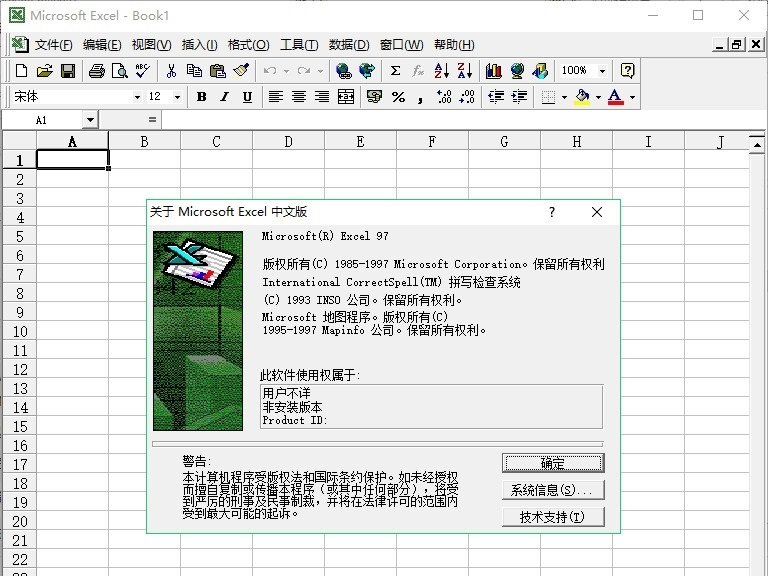Open the Borders dropdown arrow
Image resolution: width=768 pixels, height=576 pixels.
point(564,97)
